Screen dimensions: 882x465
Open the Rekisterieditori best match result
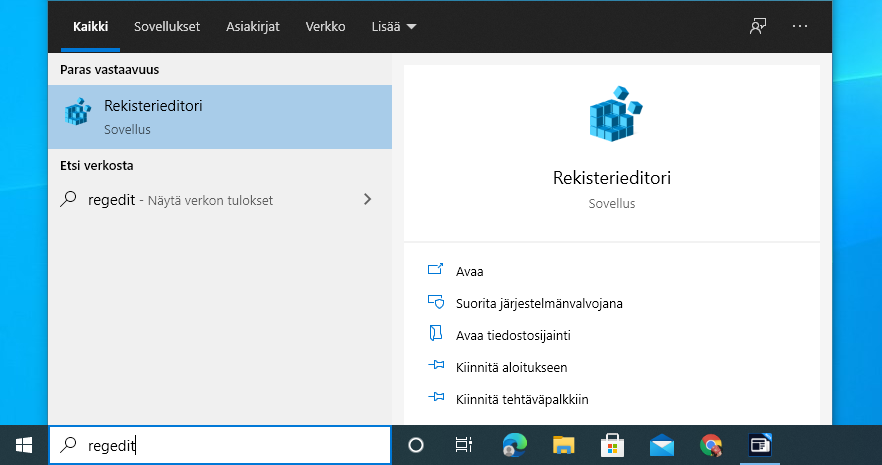(x=220, y=117)
